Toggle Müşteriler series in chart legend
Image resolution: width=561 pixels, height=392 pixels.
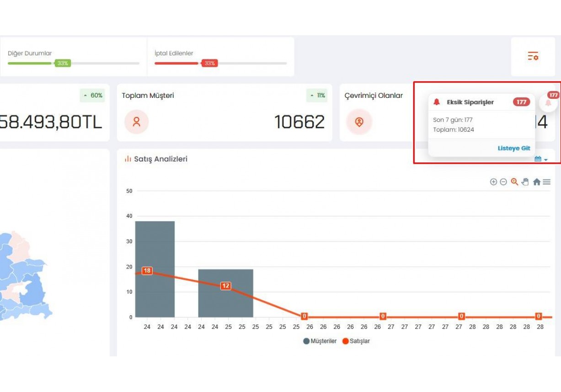[320, 341]
